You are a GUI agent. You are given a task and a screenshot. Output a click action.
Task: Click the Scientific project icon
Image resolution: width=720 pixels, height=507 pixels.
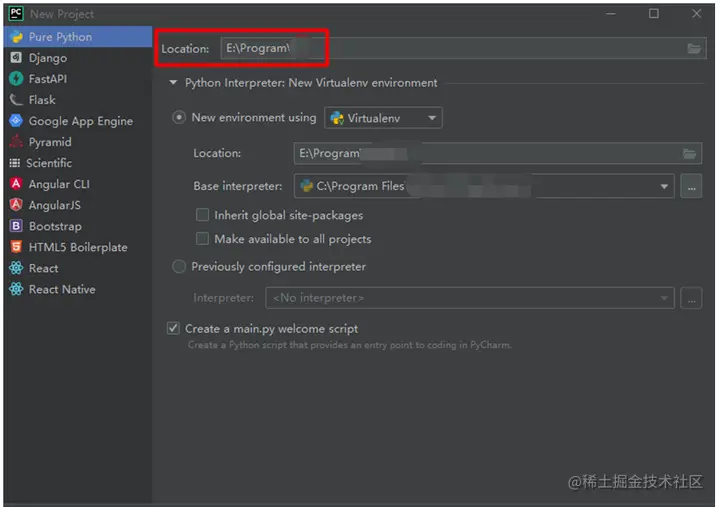pos(15,163)
